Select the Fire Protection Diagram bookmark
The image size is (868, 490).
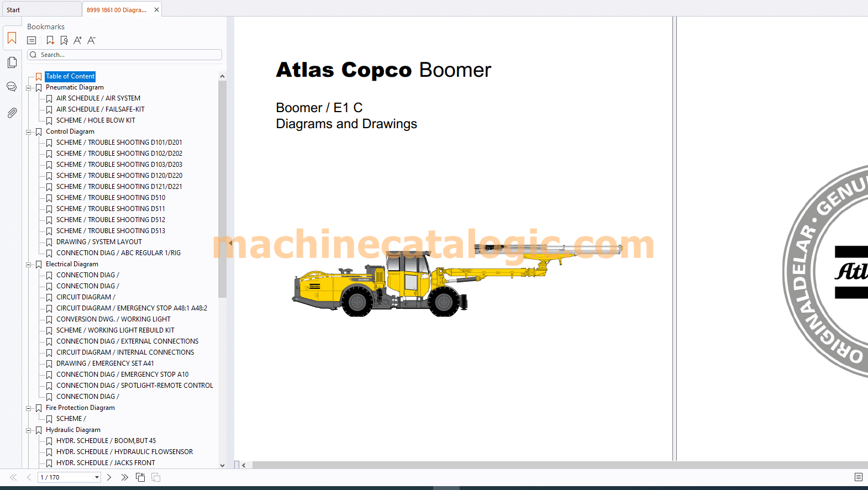pyautogui.click(x=80, y=408)
